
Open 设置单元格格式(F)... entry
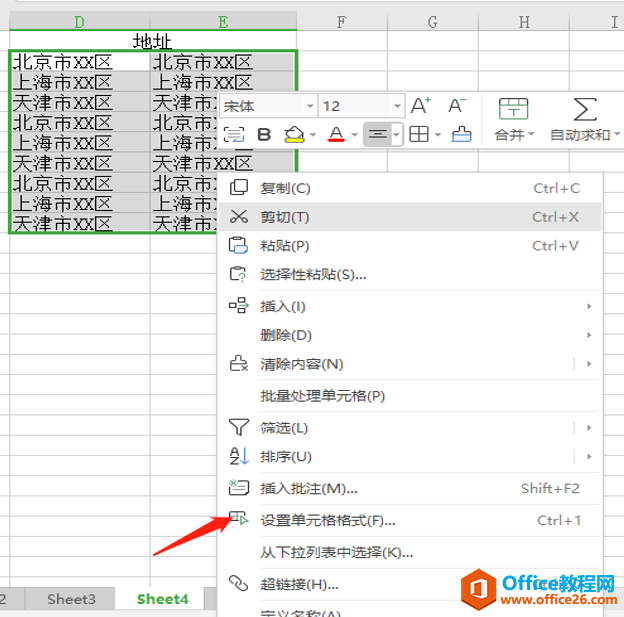pos(410,520)
